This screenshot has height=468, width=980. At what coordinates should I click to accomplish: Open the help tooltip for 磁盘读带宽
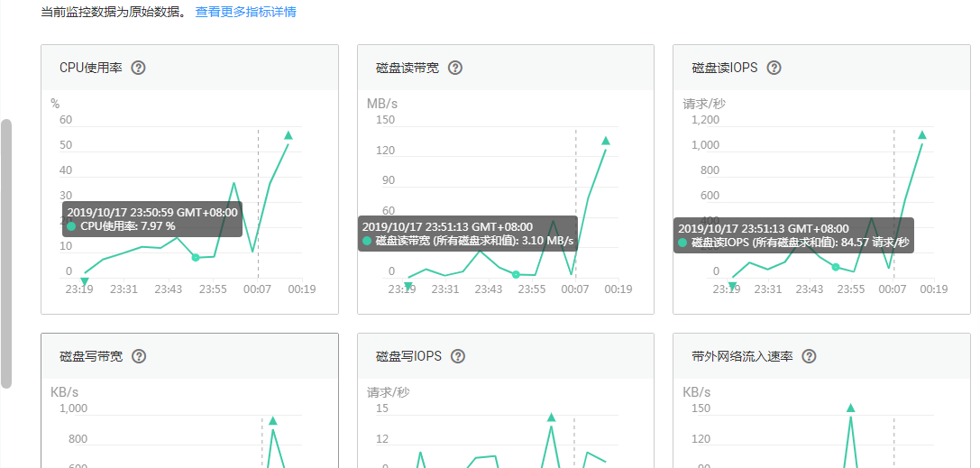coord(455,68)
